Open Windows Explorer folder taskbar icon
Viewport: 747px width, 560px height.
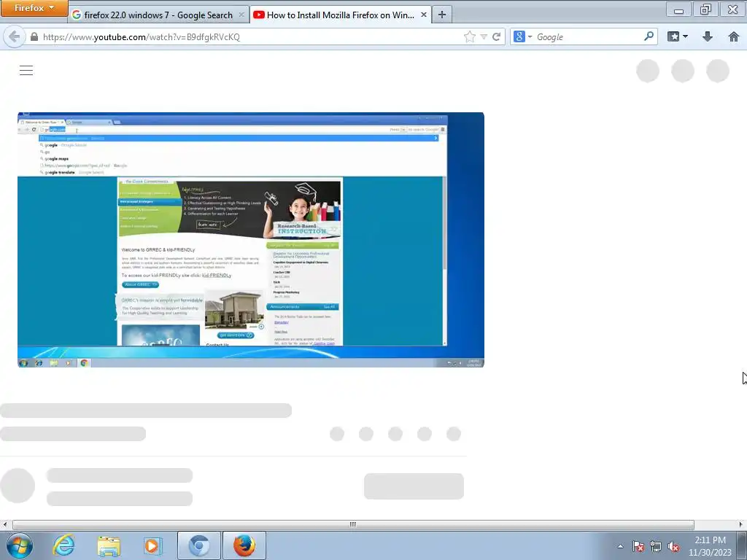tap(109, 545)
